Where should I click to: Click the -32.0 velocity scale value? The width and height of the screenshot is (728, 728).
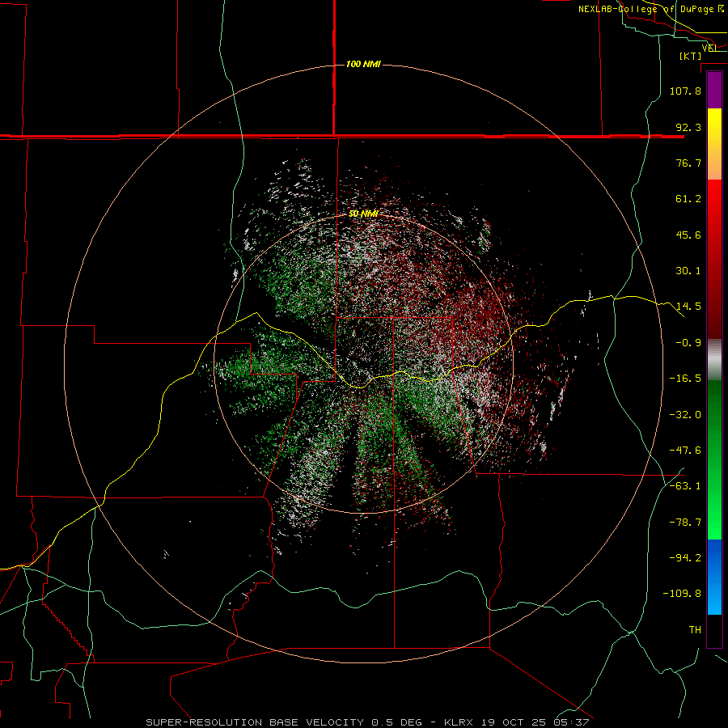pyautogui.click(x=685, y=415)
